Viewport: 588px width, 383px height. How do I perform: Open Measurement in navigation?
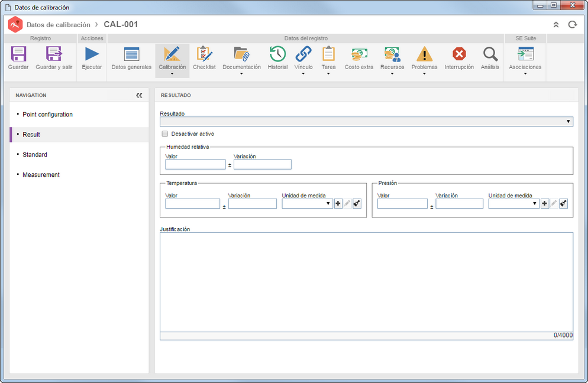(x=41, y=174)
